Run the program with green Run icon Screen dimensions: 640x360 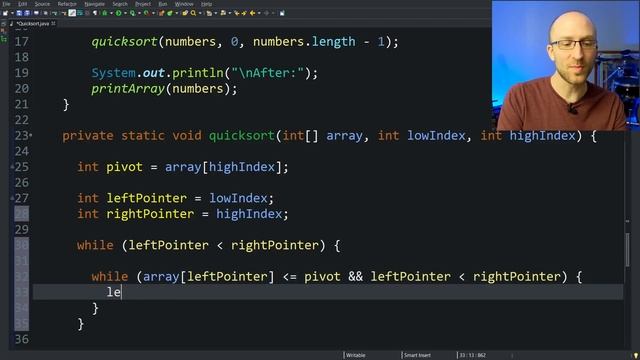pos(118,13)
